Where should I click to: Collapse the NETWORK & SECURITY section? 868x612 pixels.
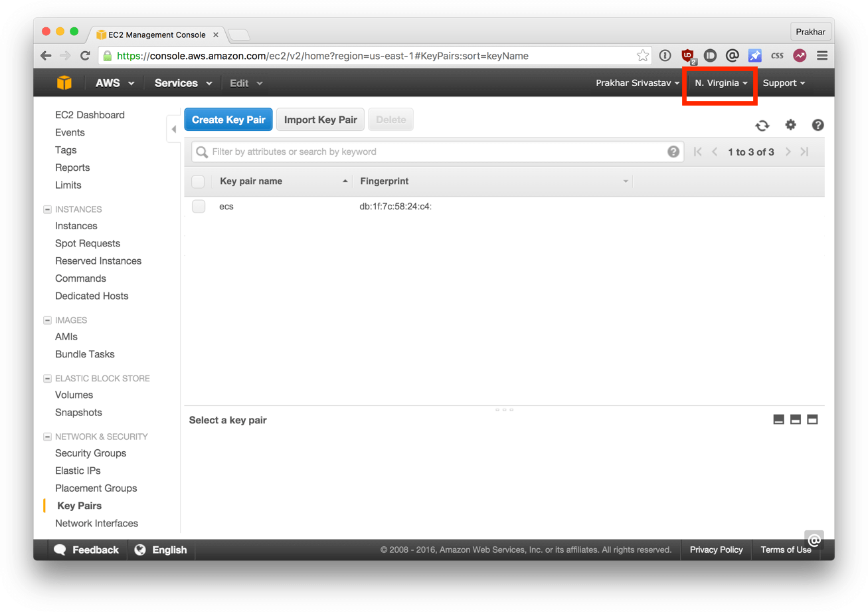[47, 437]
